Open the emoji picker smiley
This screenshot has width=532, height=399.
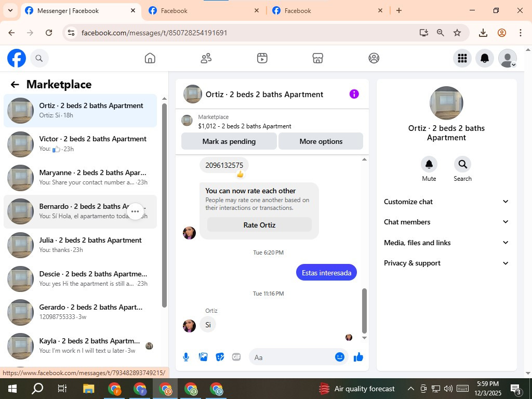(x=340, y=357)
